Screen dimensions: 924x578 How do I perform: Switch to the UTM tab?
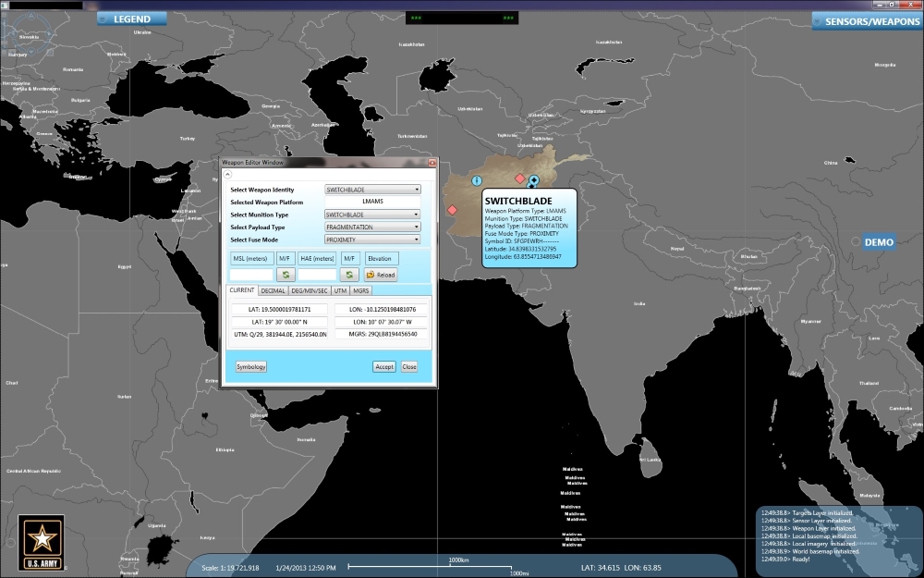point(341,290)
